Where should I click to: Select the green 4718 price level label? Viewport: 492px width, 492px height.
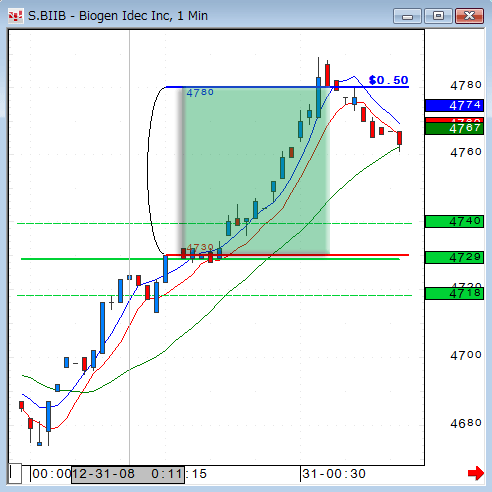[454, 293]
